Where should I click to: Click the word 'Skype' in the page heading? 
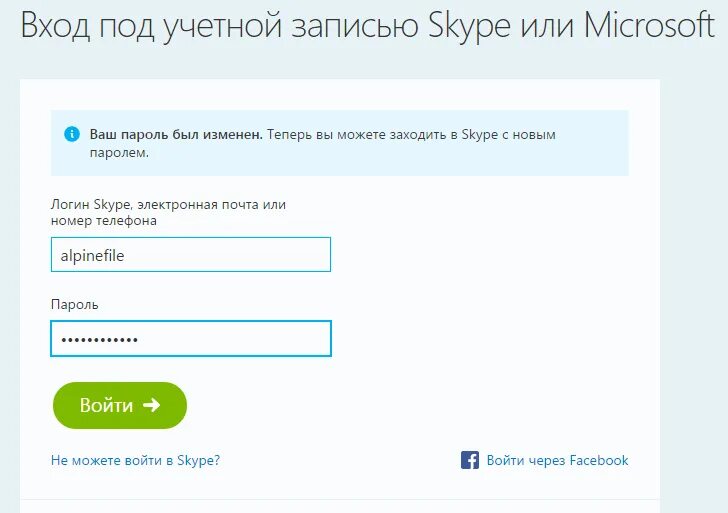click(466, 26)
